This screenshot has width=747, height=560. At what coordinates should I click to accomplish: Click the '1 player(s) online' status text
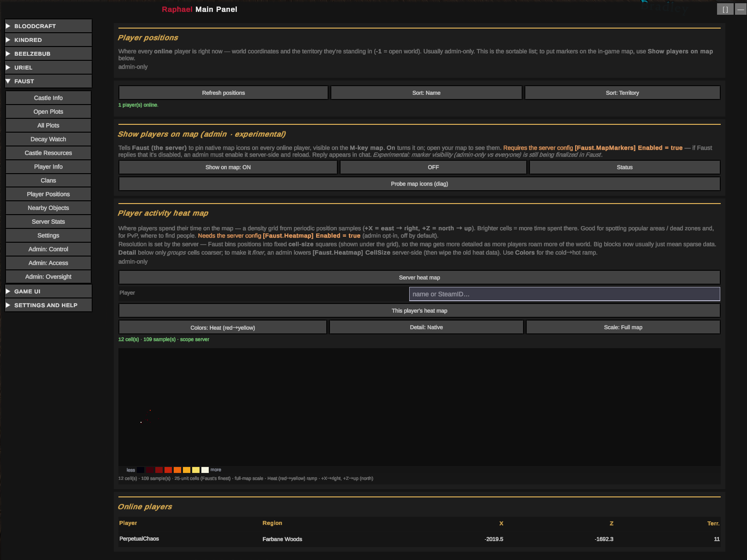click(x=138, y=105)
